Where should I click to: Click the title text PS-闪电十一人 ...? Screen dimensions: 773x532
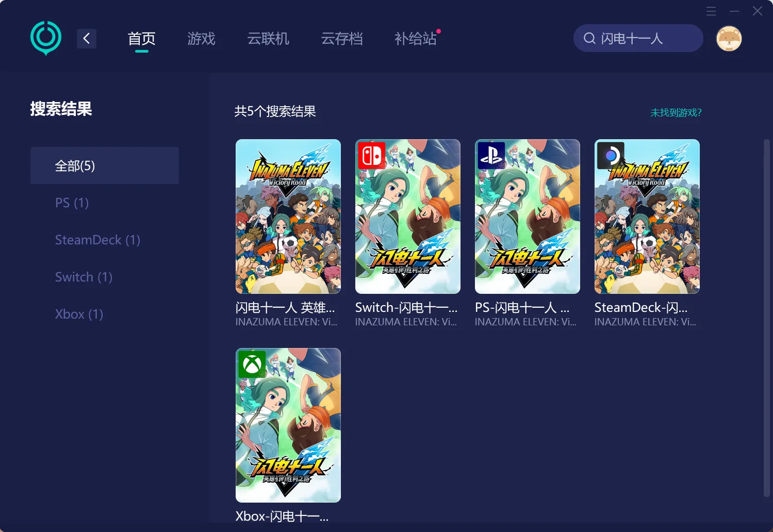coord(522,308)
